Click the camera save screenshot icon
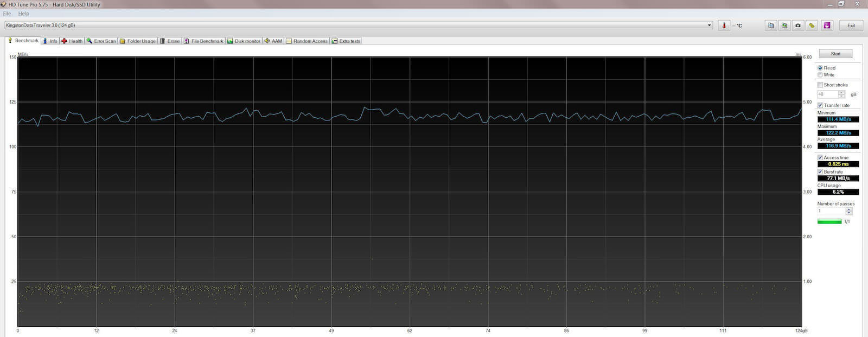The image size is (868, 337). click(798, 26)
